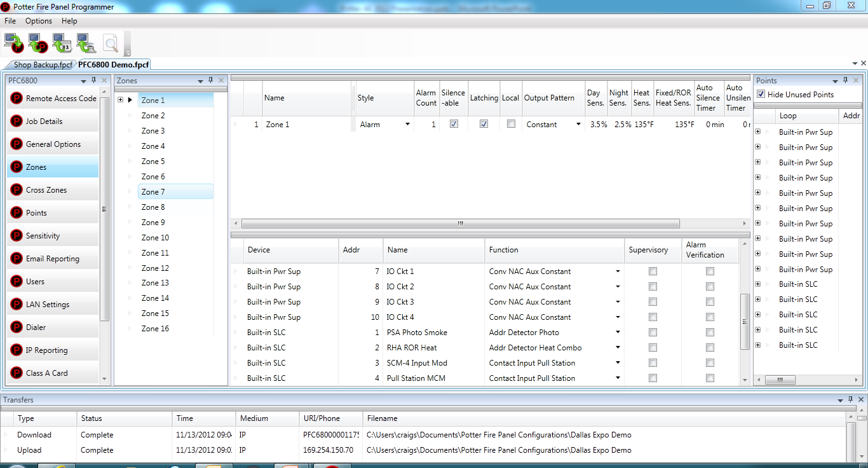Close the Zones panel
The width and height of the screenshot is (868, 468).
221,81
